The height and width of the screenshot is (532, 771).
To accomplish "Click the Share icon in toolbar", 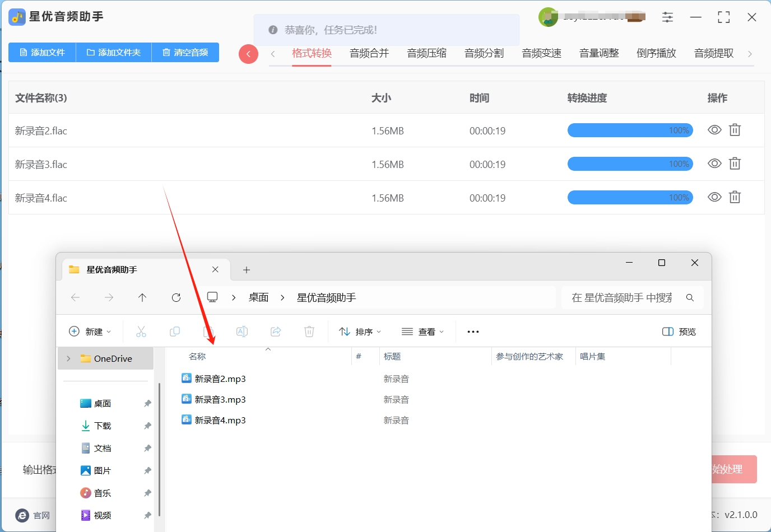I will coord(276,332).
